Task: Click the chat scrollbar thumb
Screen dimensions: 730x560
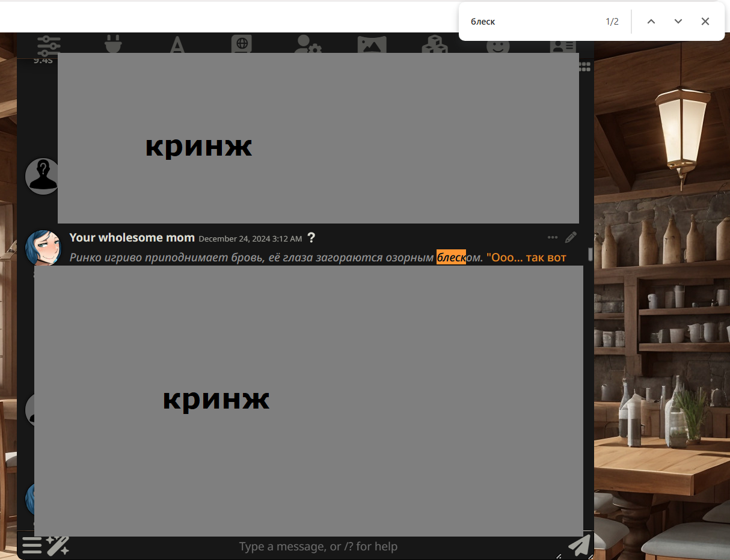Action: pos(590,254)
